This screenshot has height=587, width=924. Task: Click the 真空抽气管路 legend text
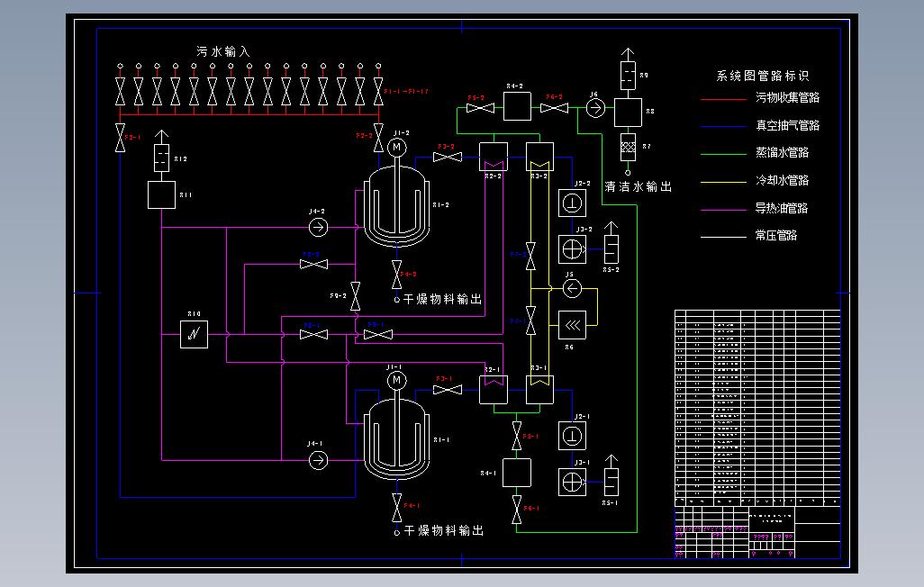pyautogui.click(x=788, y=125)
